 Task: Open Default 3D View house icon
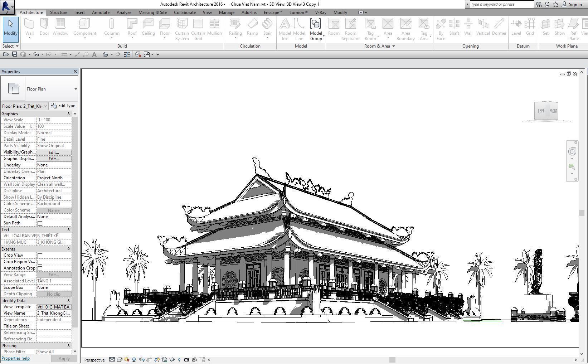(105, 54)
